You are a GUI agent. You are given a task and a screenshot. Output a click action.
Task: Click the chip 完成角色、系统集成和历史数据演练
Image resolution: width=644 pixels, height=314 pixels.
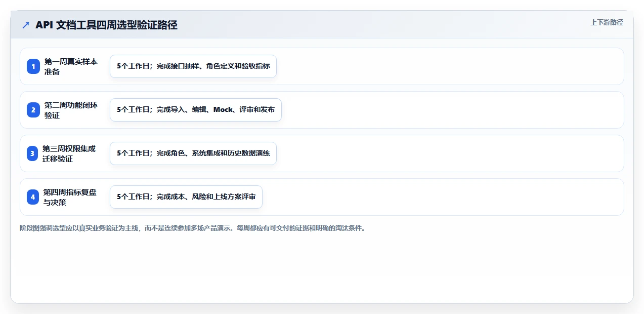coord(193,153)
